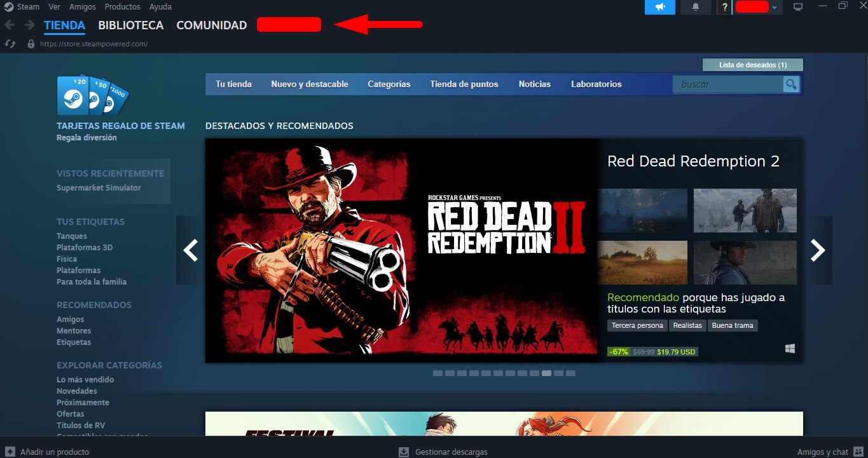View the golden field sunset screenshot thumbnail
This screenshot has height=458, width=868.
pos(642,262)
